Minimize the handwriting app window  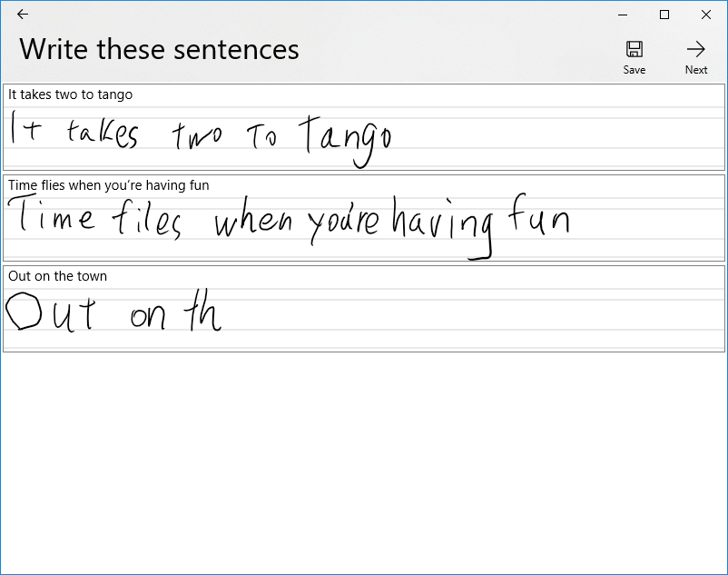click(624, 15)
